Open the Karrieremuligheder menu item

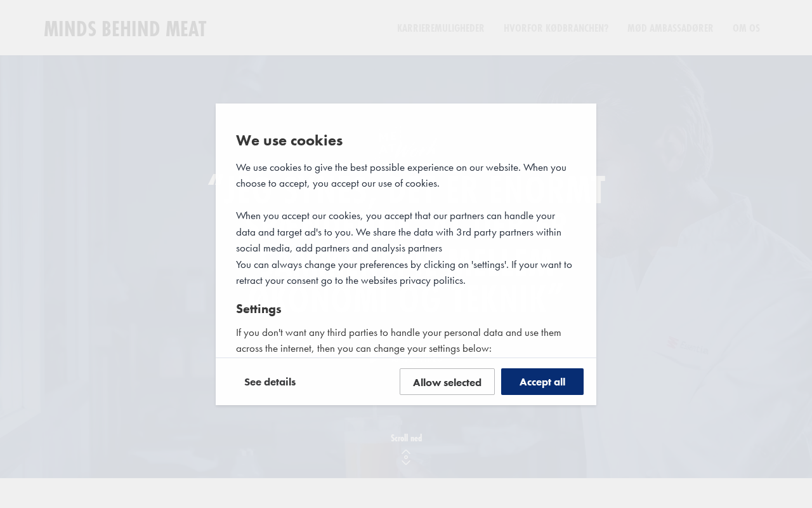coord(440,28)
